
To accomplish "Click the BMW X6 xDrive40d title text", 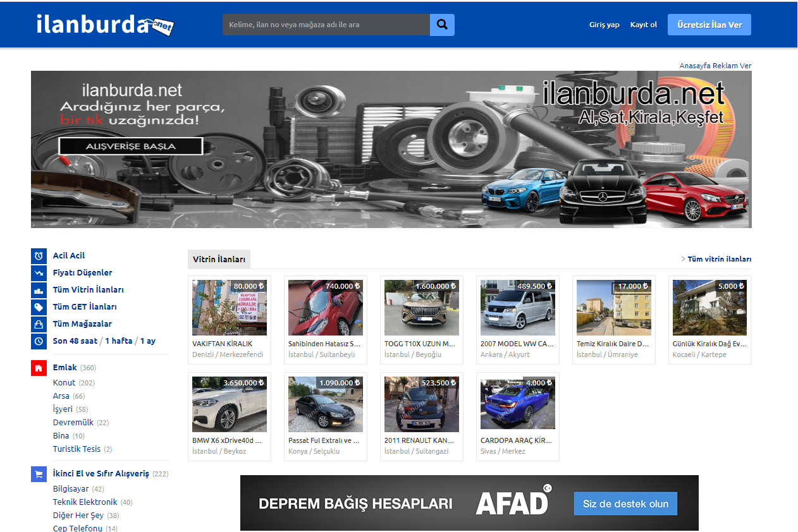I will [x=227, y=441].
